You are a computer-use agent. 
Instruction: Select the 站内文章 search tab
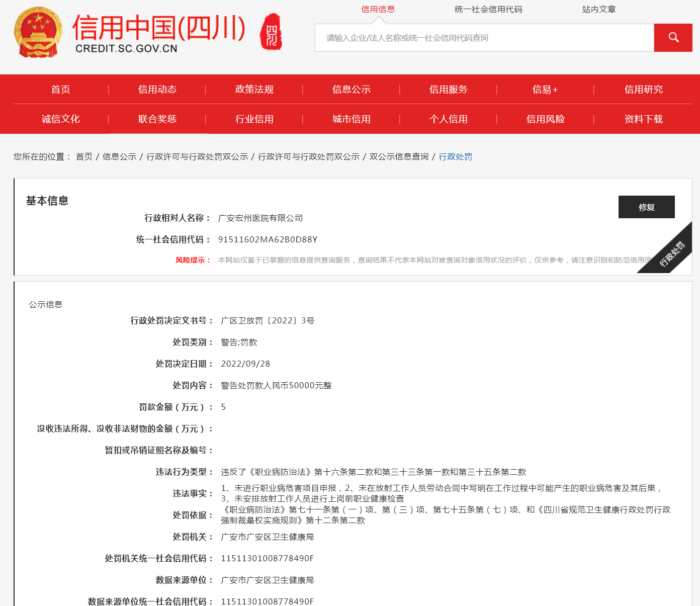[x=599, y=9]
